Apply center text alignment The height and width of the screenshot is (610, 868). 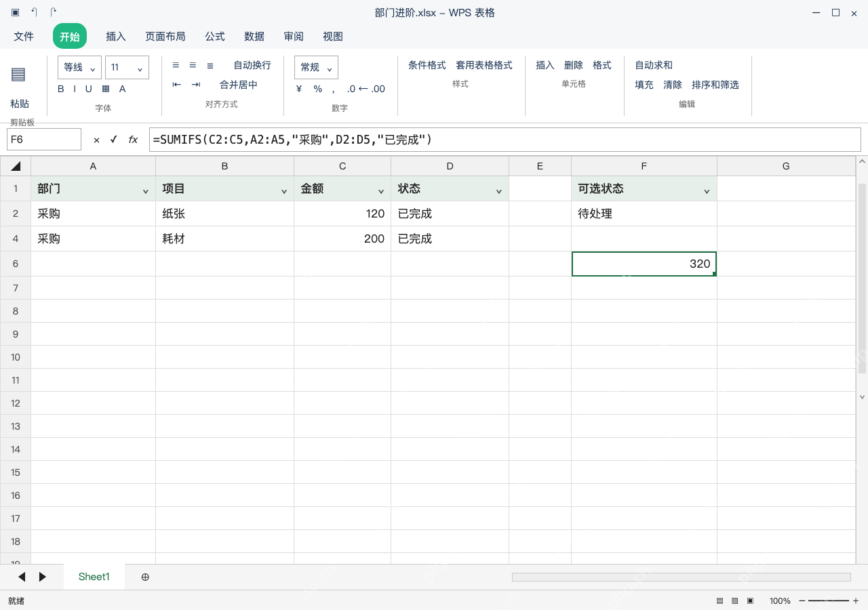click(193, 65)
